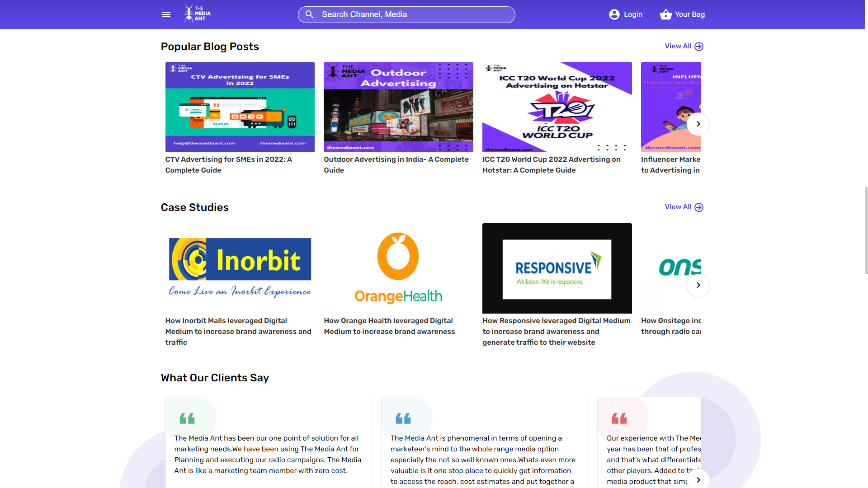The height and width of the screenshot is (488, 868).
Task: Click the page vertical scrollbar thumb
Action: 866,230
